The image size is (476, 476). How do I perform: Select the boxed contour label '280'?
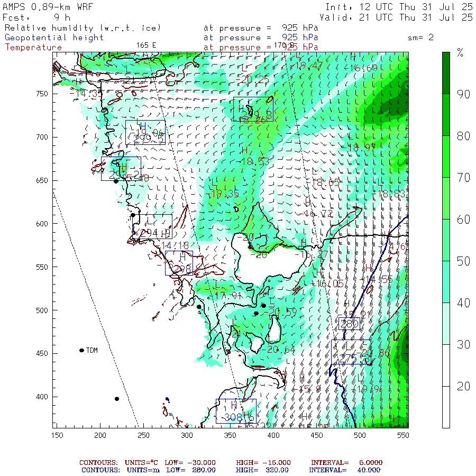click(349, 324)
